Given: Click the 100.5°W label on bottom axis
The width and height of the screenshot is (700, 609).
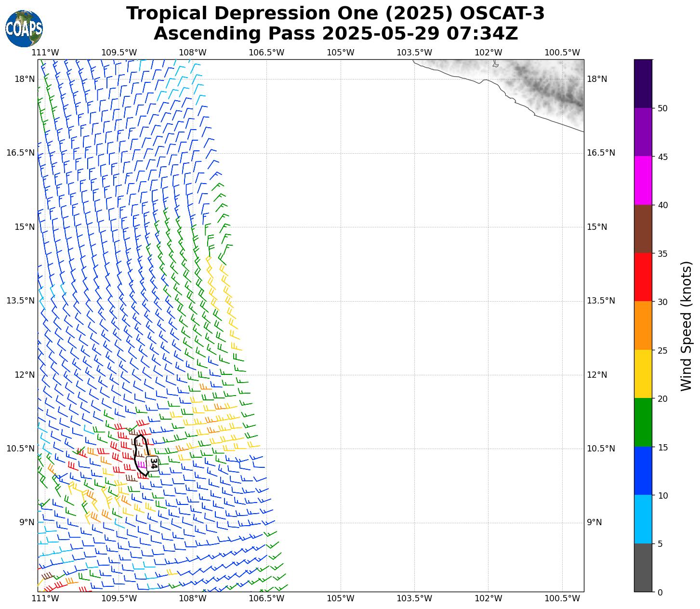Looking at the screenshot, I should [562, 598].
